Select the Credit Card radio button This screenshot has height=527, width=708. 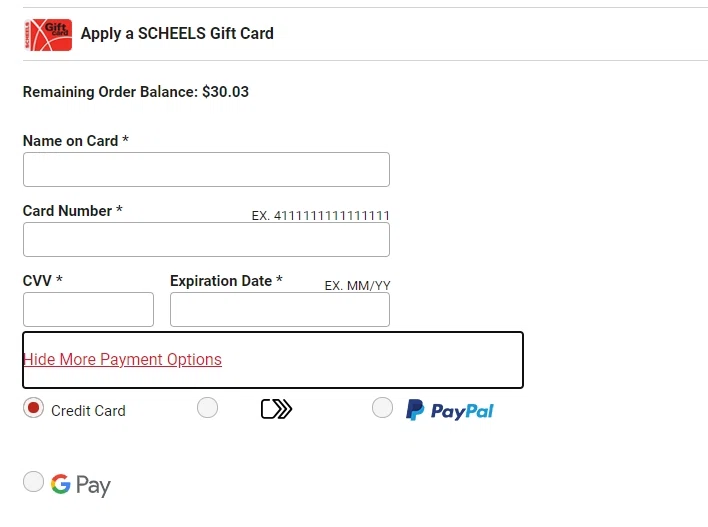[34, 408]
